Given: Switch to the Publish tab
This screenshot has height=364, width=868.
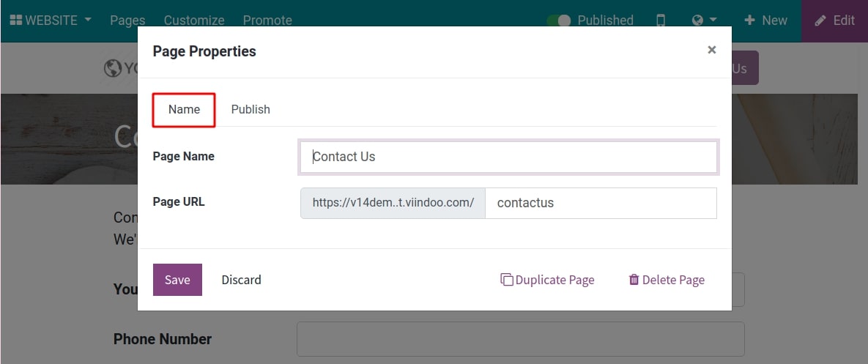Looking at the screenshot, I should click(251, 110).
